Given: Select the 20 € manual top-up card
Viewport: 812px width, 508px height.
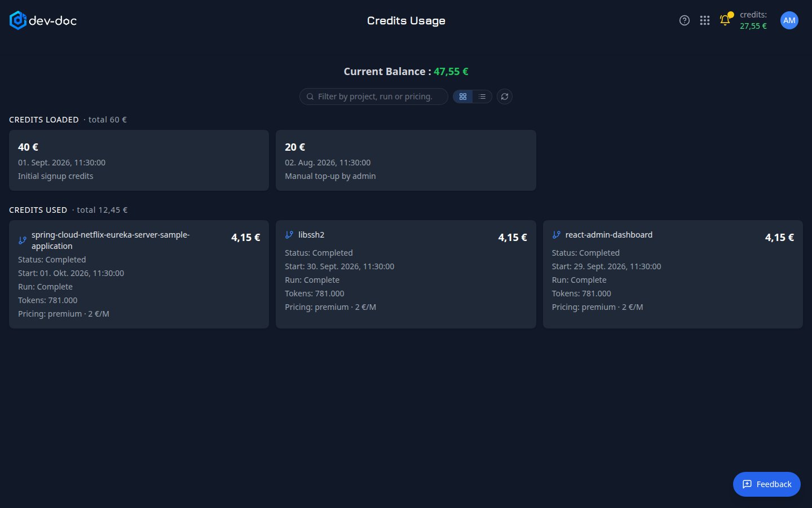Looking at the screenshot, I should click(406, 160).
